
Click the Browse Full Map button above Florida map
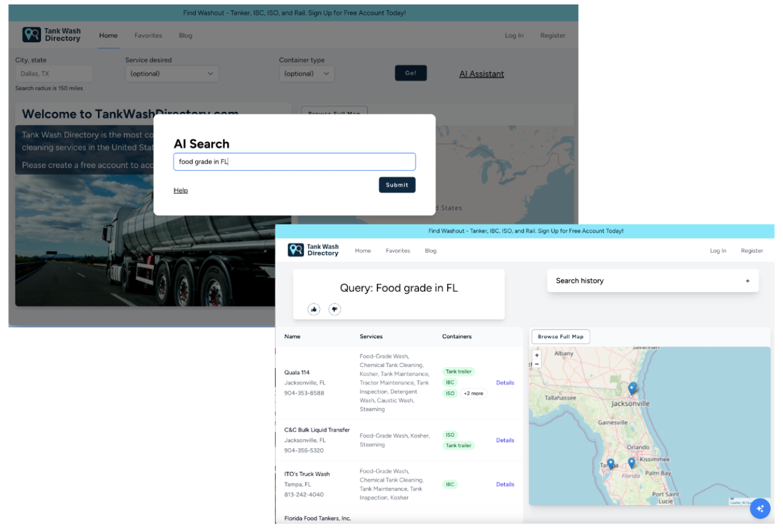560,337
